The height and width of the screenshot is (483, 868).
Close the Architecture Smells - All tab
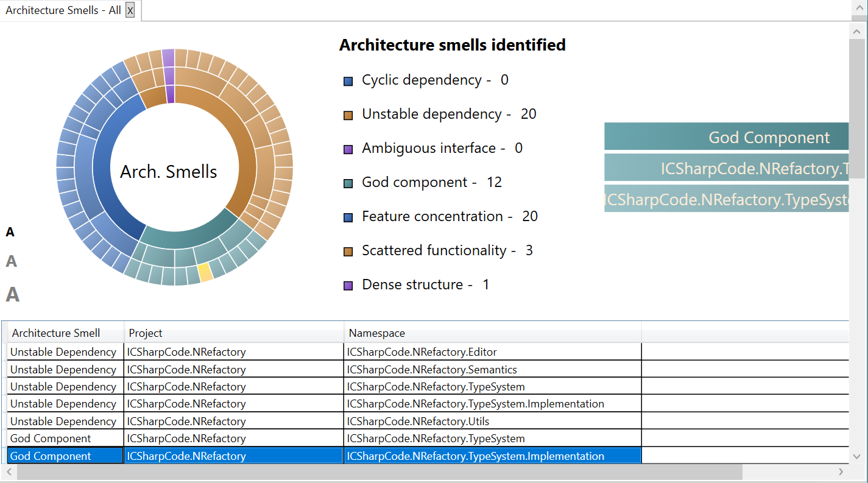(130, 10)
